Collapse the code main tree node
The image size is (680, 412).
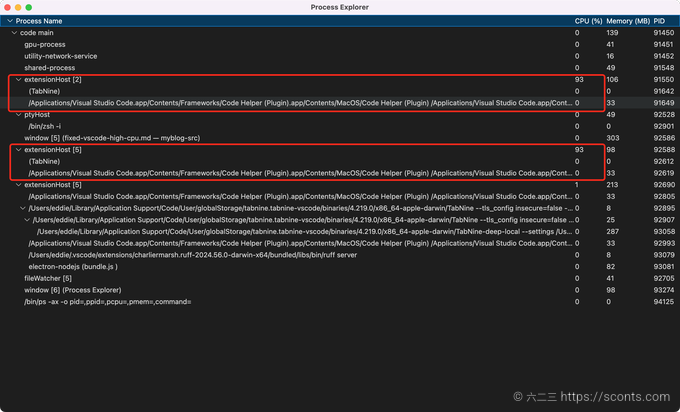pos(14,33)
